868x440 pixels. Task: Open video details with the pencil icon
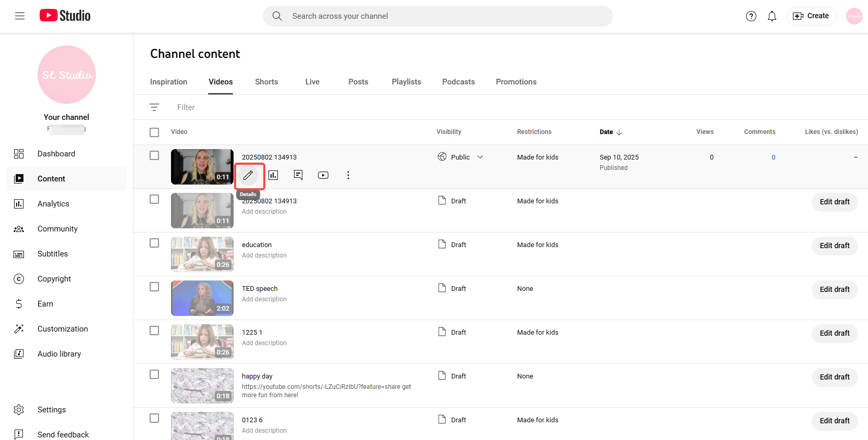(x=248, y=175)
